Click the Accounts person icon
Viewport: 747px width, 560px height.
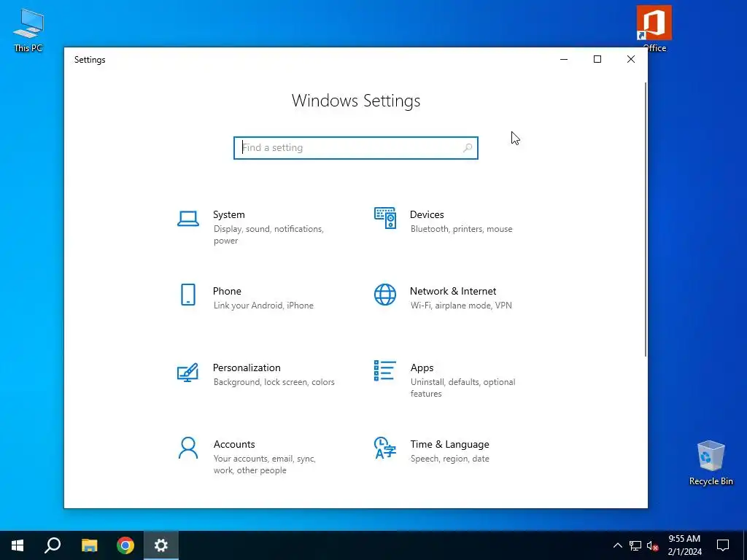(x=187, y=448)
